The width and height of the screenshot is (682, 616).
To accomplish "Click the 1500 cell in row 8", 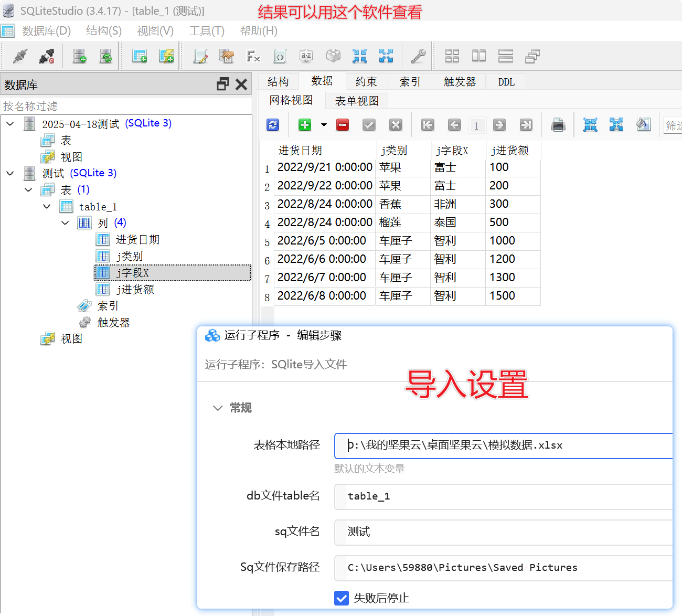I will coord(513,296).
